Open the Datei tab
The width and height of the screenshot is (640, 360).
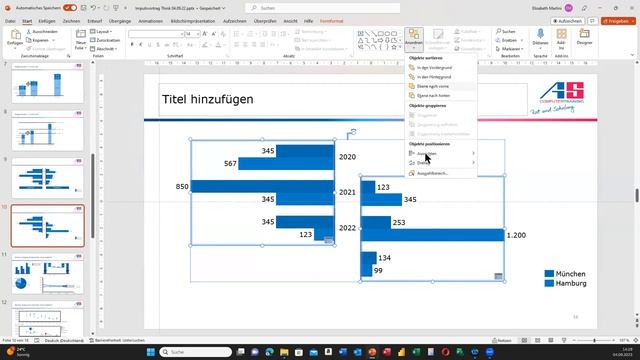coord(10,21)
